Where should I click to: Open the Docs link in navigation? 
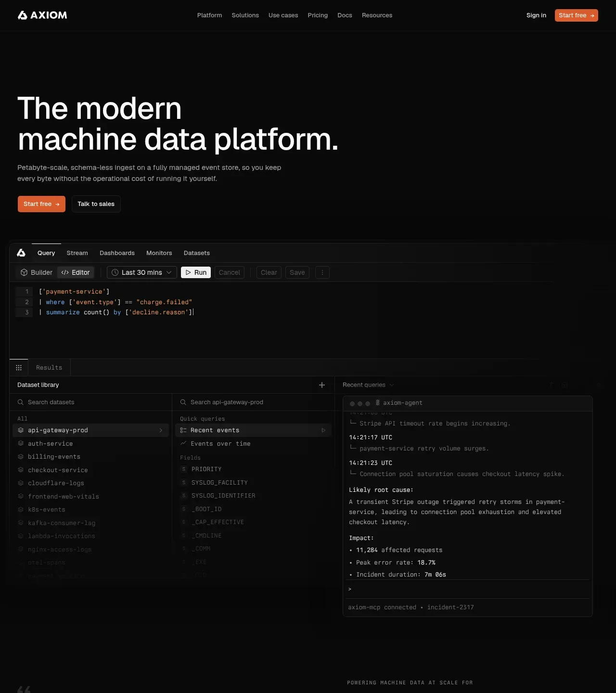point(345,15)
